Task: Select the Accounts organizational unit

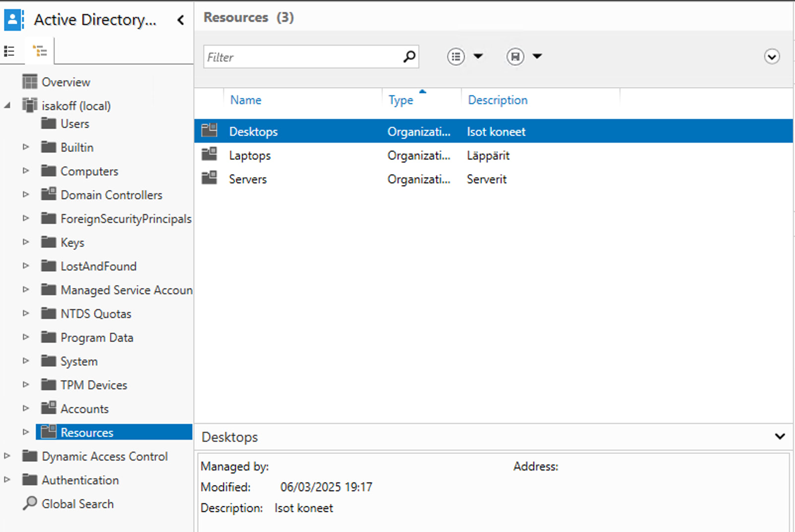Action: [84, 409]
